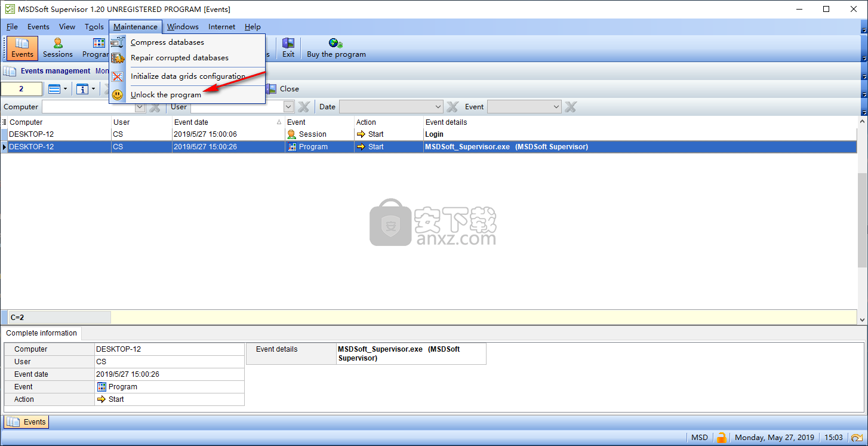Expand the main toolbar options chevron
This screenshot has height=446, width=868.
click(x=864, y=59)
